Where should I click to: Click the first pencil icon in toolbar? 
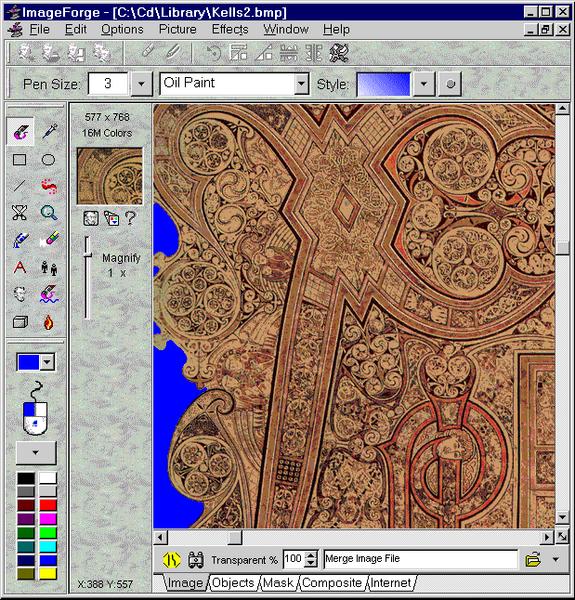click(148, 51)
